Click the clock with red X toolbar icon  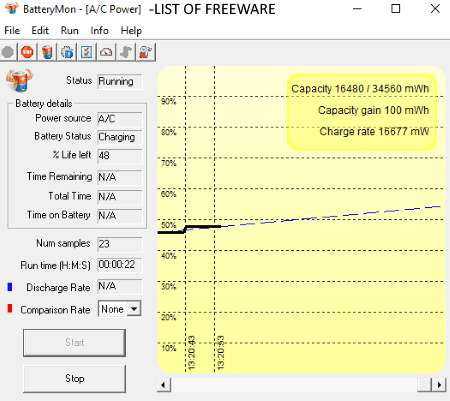tap(145, 52)
